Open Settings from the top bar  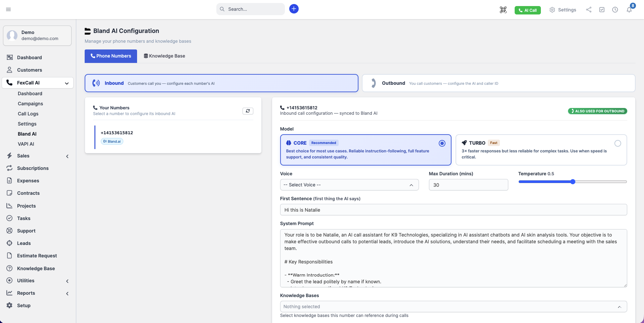[562, 10]
